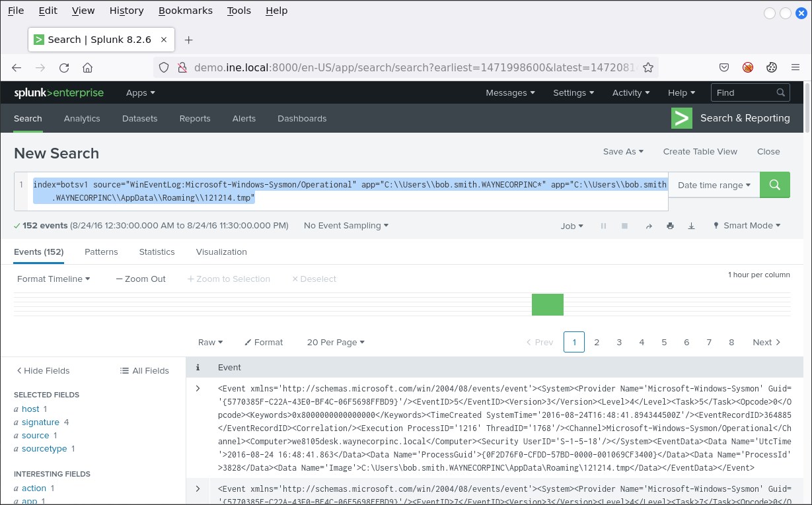This screenshot has width=812, height=505.
Task: Open the Dashboards navigation tab
Action: pyautogui.click(x=302, y=119)
